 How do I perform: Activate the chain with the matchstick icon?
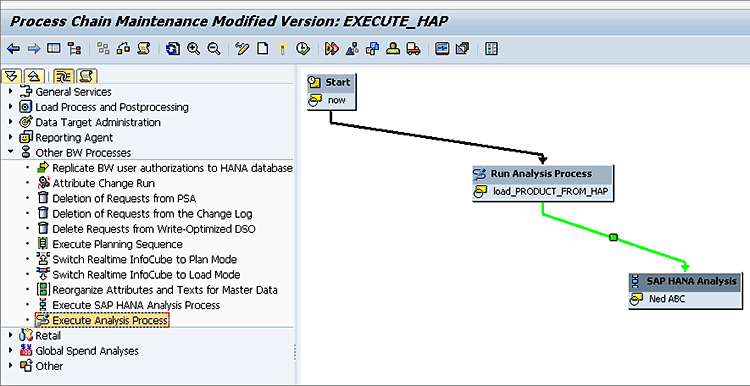coord(282,48)
